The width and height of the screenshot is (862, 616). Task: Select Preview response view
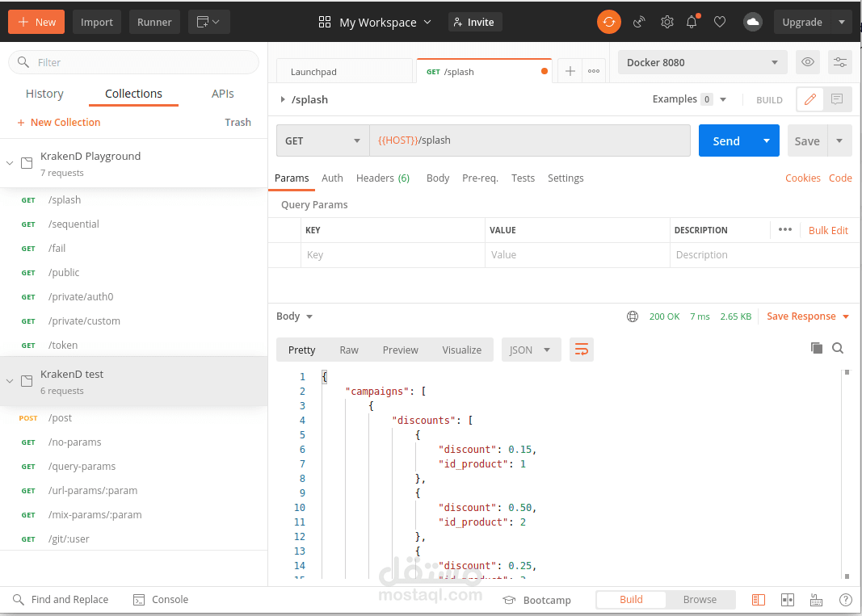pos(400,350)
